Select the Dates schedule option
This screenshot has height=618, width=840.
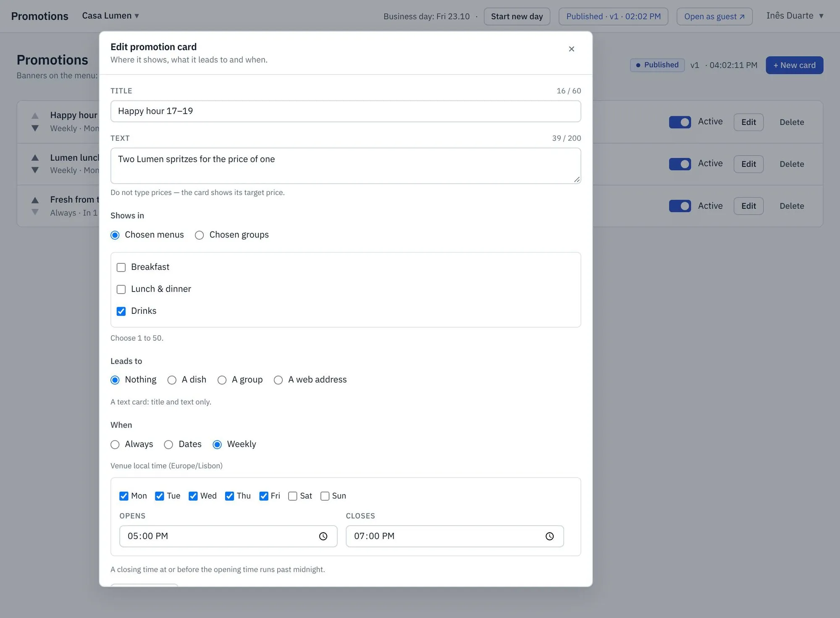168,444
